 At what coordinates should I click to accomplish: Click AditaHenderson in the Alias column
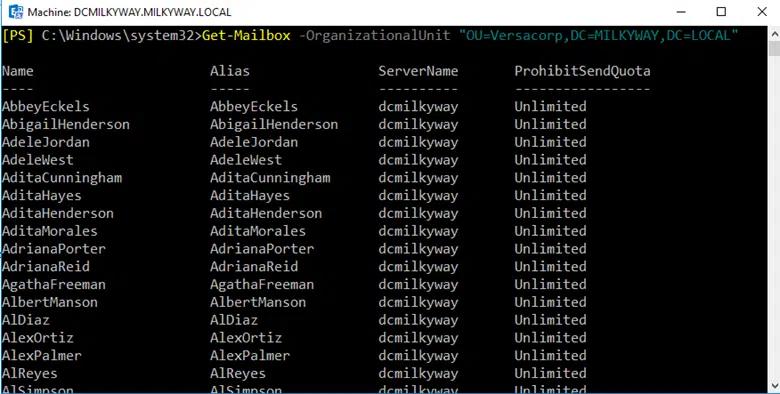pos(266,213)
